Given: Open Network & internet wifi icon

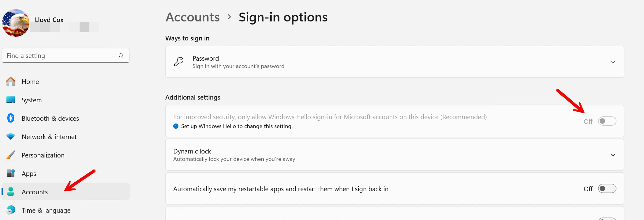Looking at the screenshot, I should point(11,137).
